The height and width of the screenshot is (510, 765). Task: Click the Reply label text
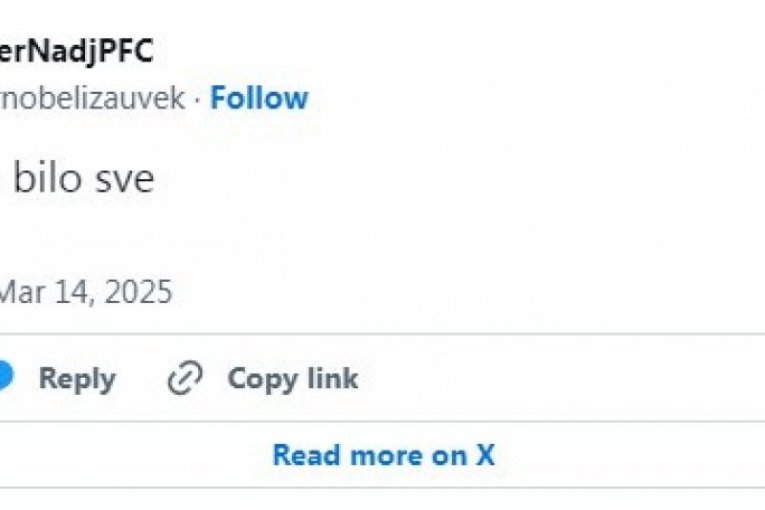77,379
